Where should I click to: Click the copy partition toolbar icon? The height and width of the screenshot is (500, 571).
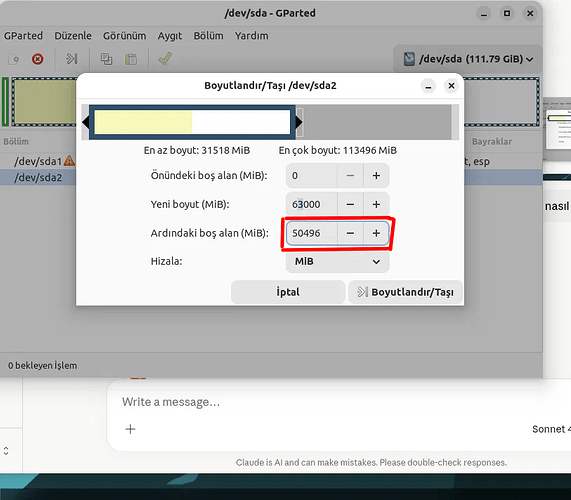click(x=106, y=59)
